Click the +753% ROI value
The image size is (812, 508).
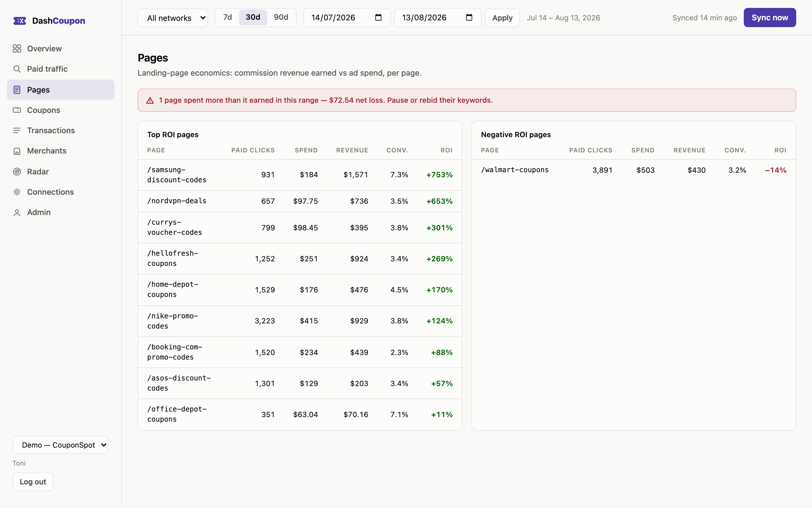click(439, 175)
